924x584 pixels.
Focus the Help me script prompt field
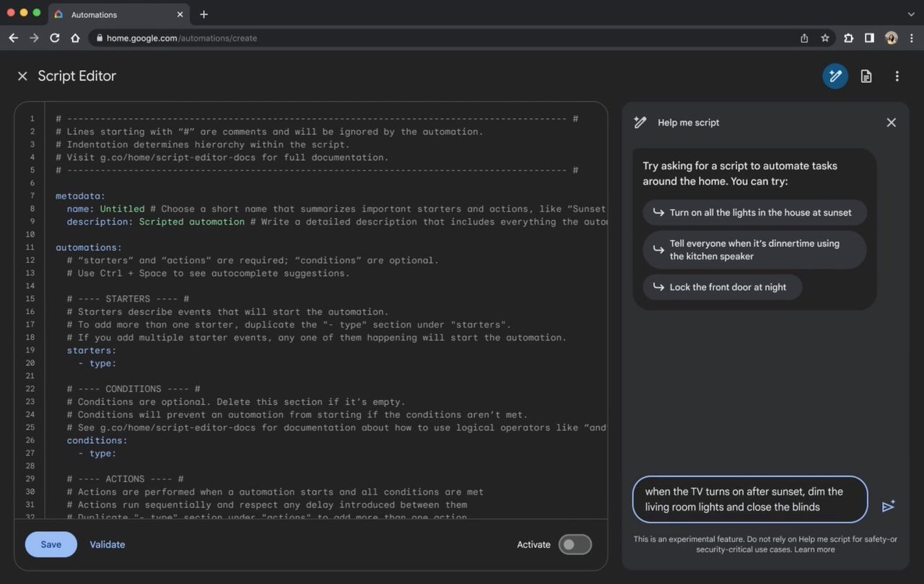coord(749,499)
